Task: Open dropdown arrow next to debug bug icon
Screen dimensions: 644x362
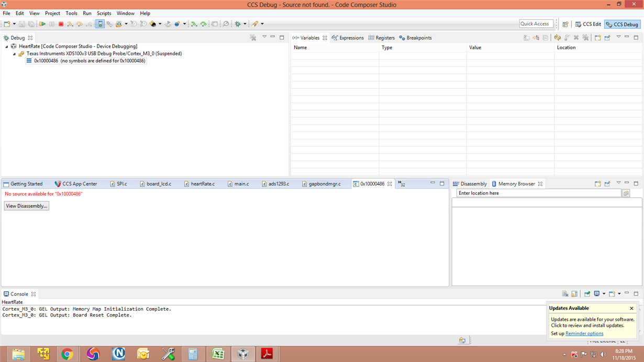Action: [245, 24]
